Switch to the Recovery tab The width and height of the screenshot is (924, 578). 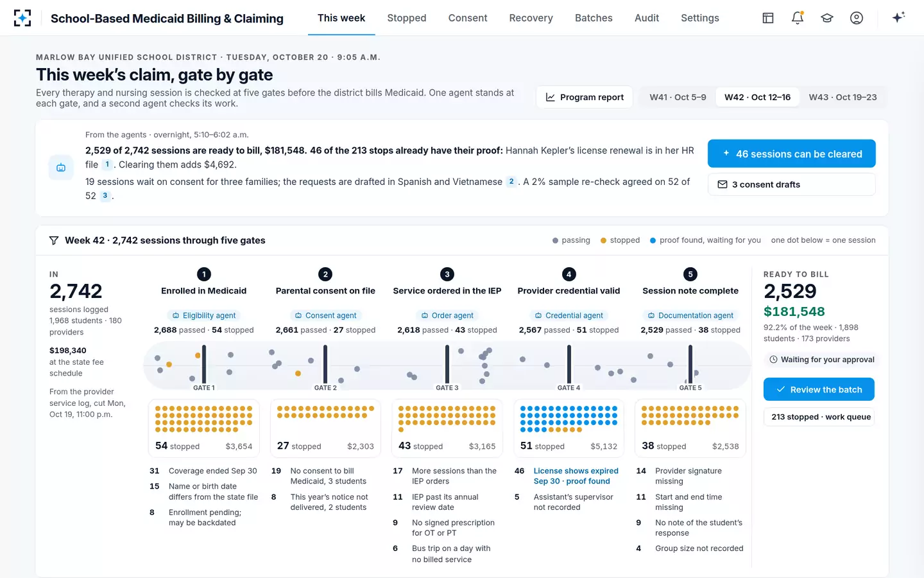[x=531, y=18]
